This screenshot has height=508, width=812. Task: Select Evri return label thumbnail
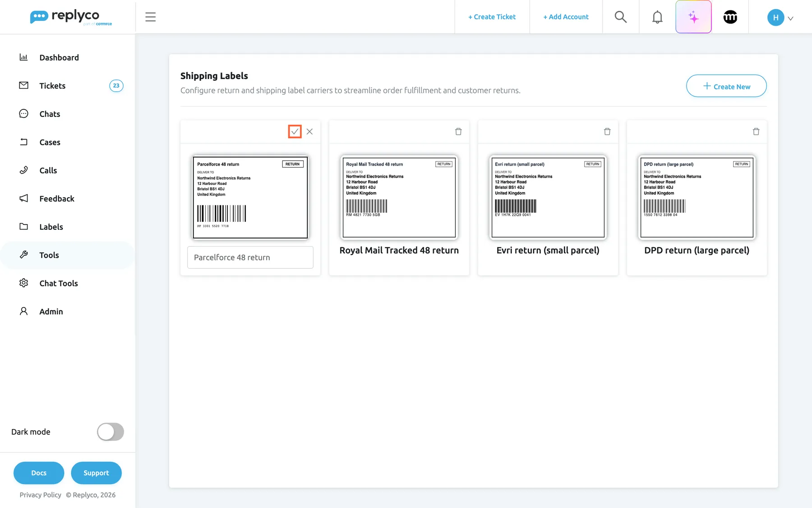[x=548, y=197]
